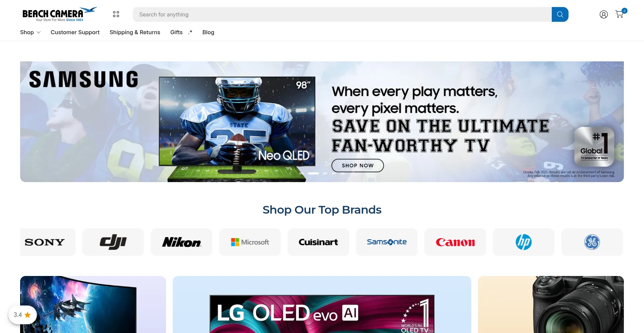Open the 3.4 star rating badge
Viewport: 644px width, 333px height.
22,315
